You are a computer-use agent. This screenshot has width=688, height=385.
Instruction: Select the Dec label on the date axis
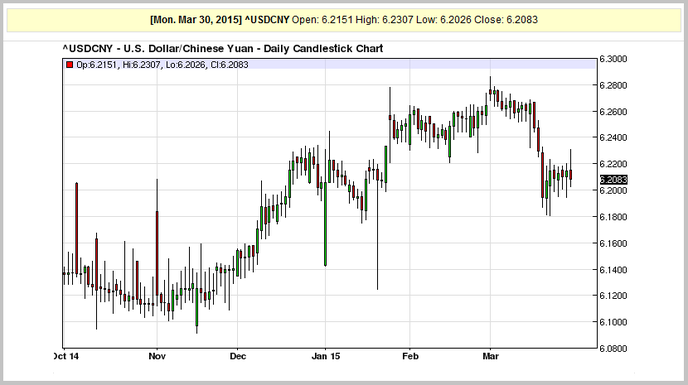(237, 356)
